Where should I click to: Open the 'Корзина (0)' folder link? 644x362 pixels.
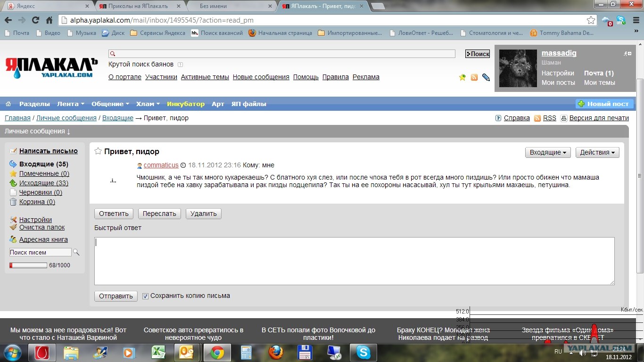(37, 202)
